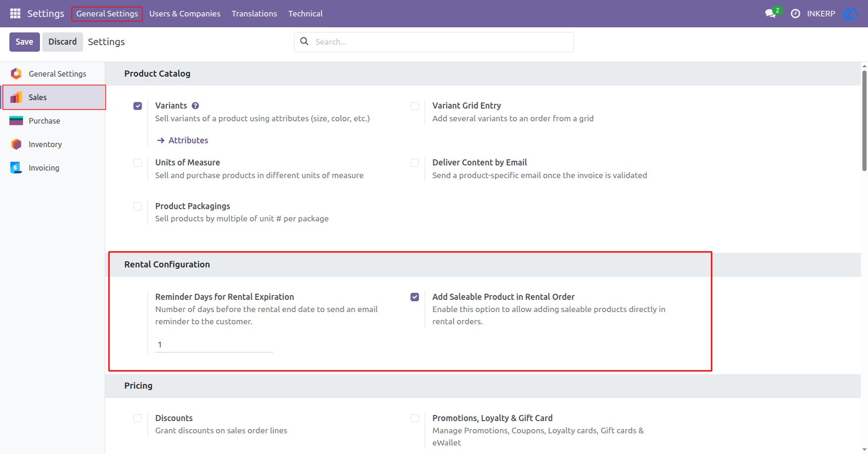Click the scrollbar down arrow
Screen dimensions: 868x454
point(864,450)
